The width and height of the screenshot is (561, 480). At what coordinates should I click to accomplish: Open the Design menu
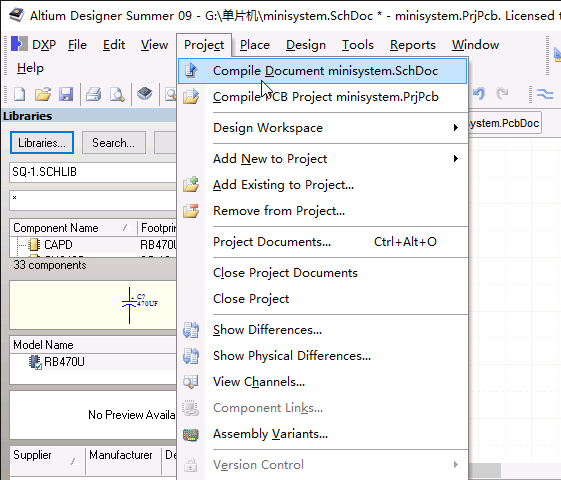306,45
